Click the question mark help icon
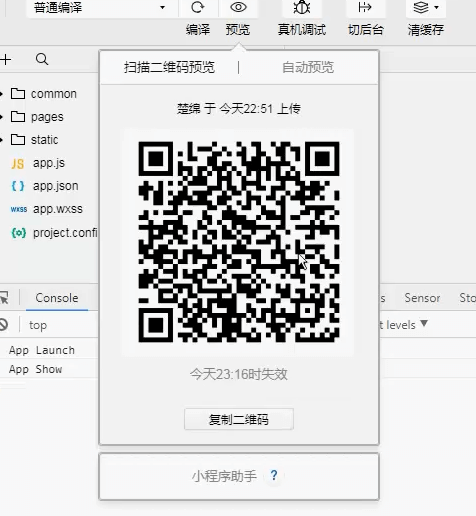The height and width of the screenshot is (516, 476). click(x=274, y=475)
